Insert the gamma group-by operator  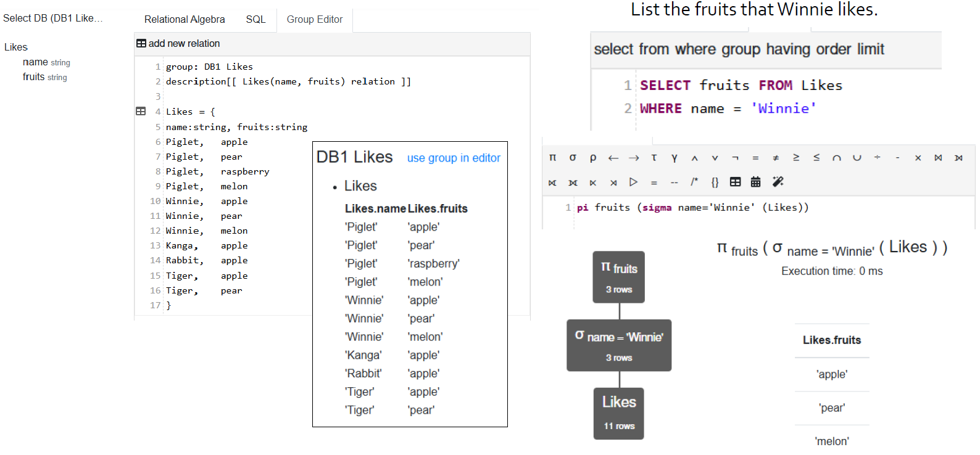(675, 158)
